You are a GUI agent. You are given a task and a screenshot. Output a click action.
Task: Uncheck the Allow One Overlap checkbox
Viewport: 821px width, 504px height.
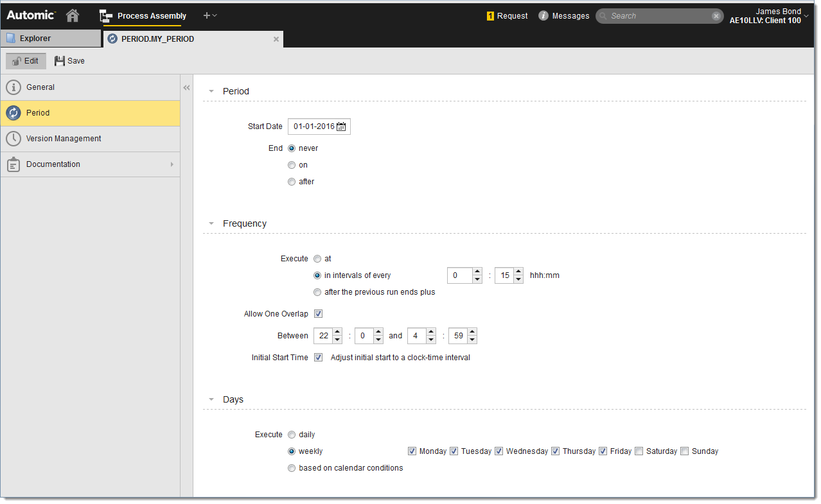coord(318,314)
